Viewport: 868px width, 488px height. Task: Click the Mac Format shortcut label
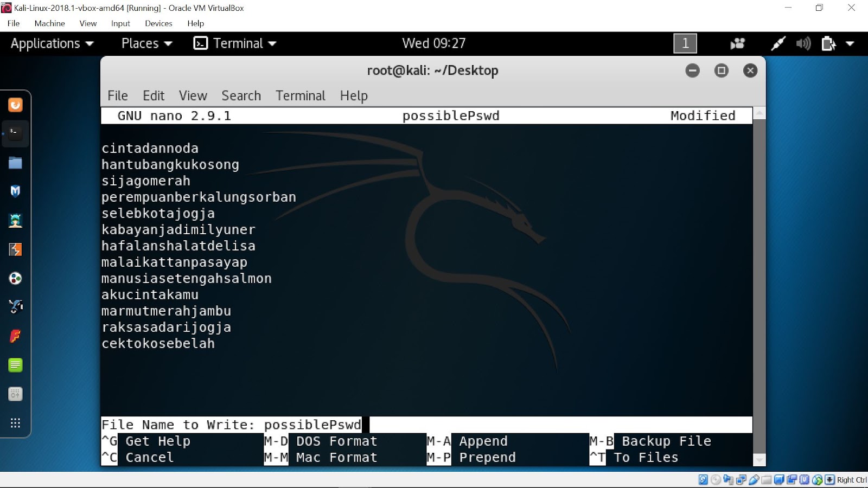[337, 458]
